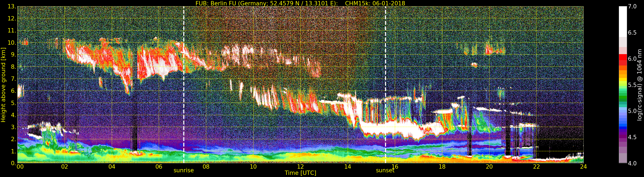Viewport: 644px width, 177px height.
Task: Click the "10" time axis tick label
Action: coord(253,166)
